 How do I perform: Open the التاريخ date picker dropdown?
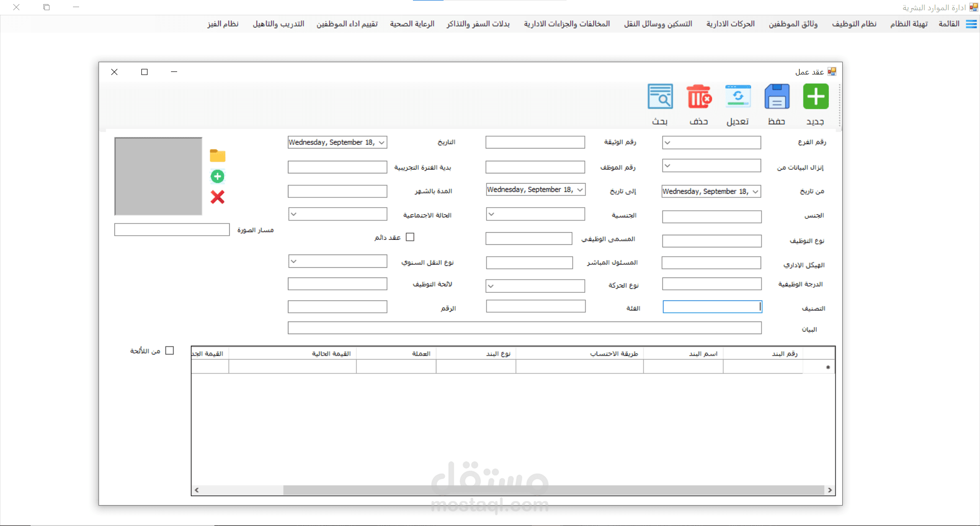coord(381,142)
